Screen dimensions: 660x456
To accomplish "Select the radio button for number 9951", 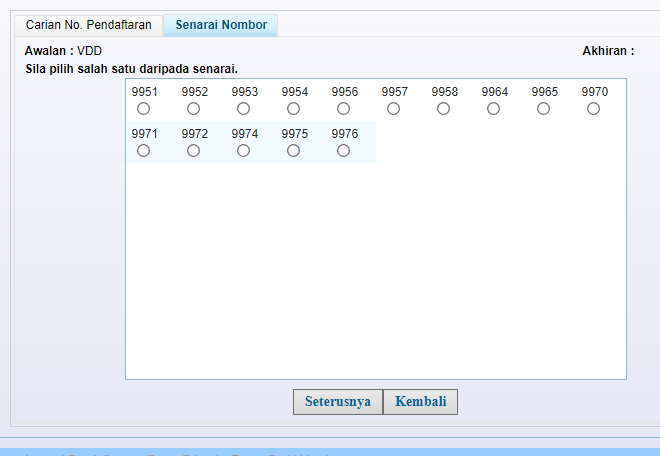I will 144,109.
